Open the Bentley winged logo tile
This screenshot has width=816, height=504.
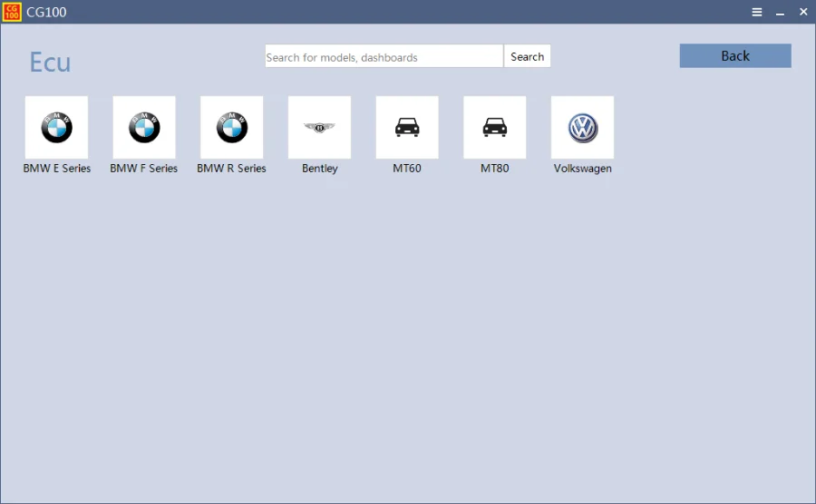(319, 128)
